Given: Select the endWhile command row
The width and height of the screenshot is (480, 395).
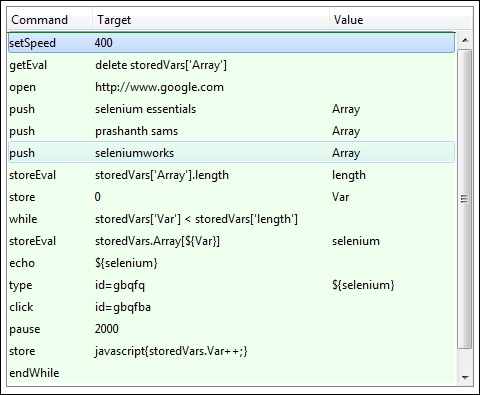Looking at the screenshot, I should point(232,373).
